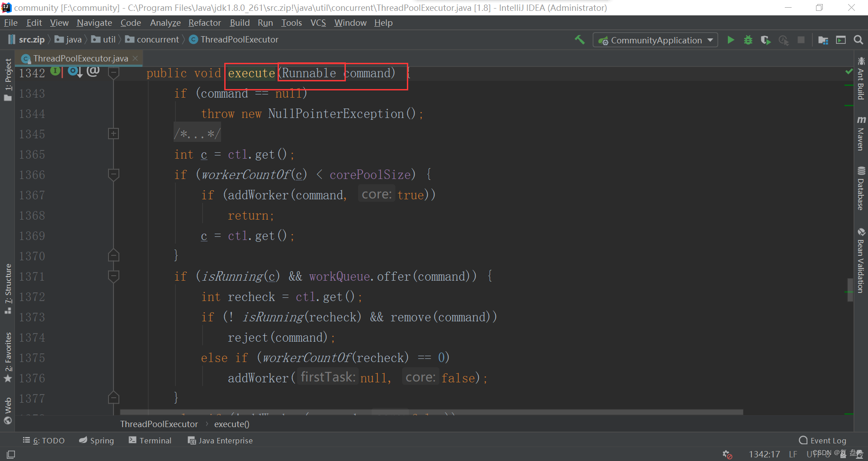Click the Runnable parameter type on line 1342

point(309,73)
